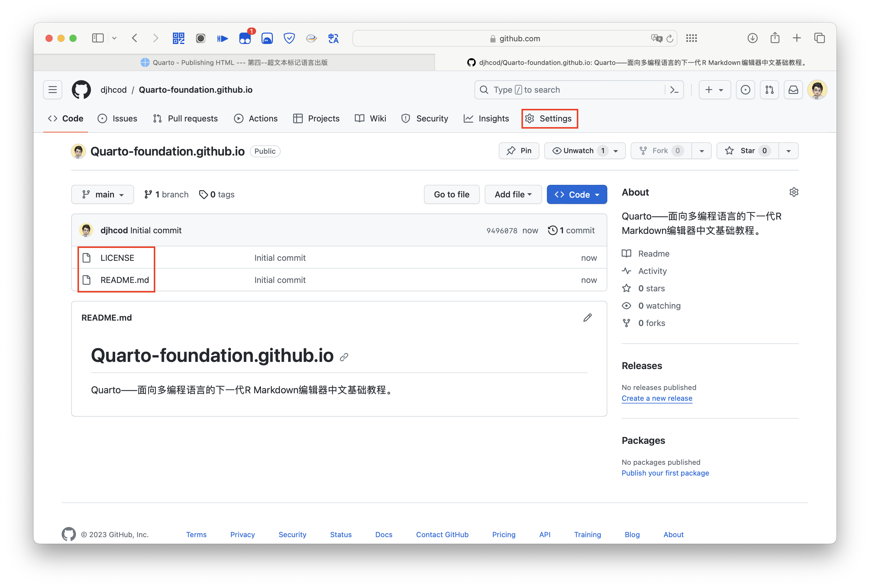Click the pull requests icon in header

click(769, 90)
